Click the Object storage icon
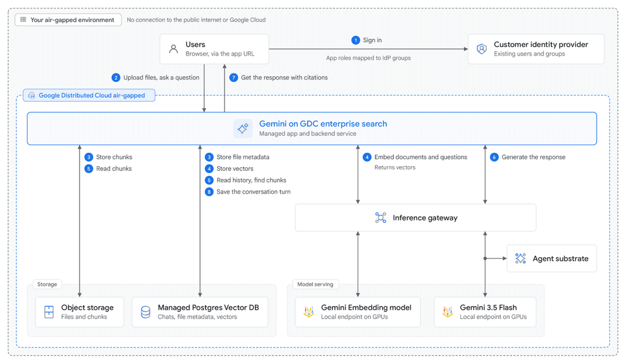Screen dimensions: 626x364 click(x=49, y=311)
